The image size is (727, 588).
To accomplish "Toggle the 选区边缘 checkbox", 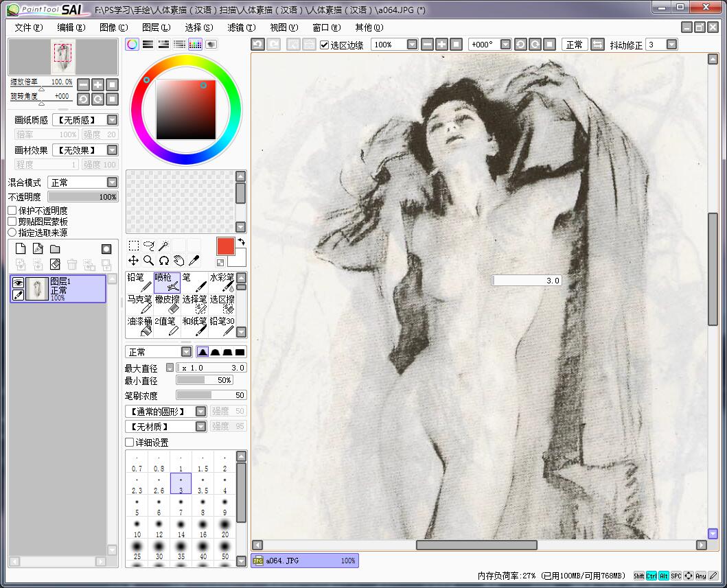I will pyautogui.click(x=325, y=45).
